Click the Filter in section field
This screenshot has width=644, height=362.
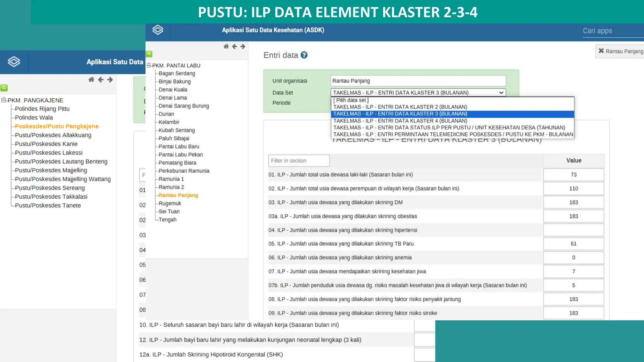299,161
